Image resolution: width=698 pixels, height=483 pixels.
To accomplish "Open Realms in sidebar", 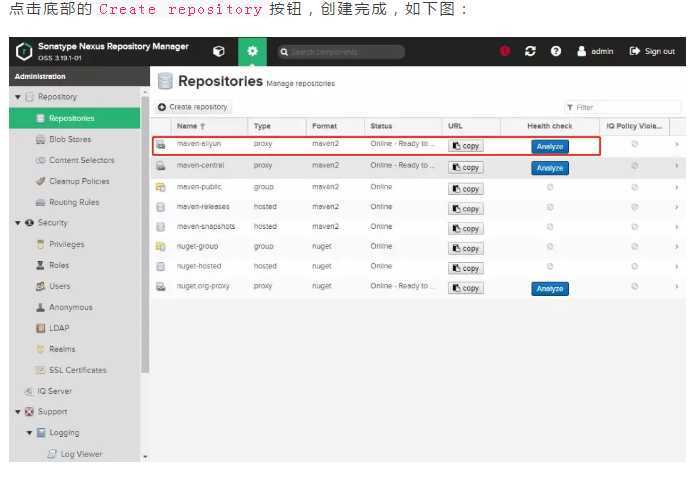I will (62, 349).
